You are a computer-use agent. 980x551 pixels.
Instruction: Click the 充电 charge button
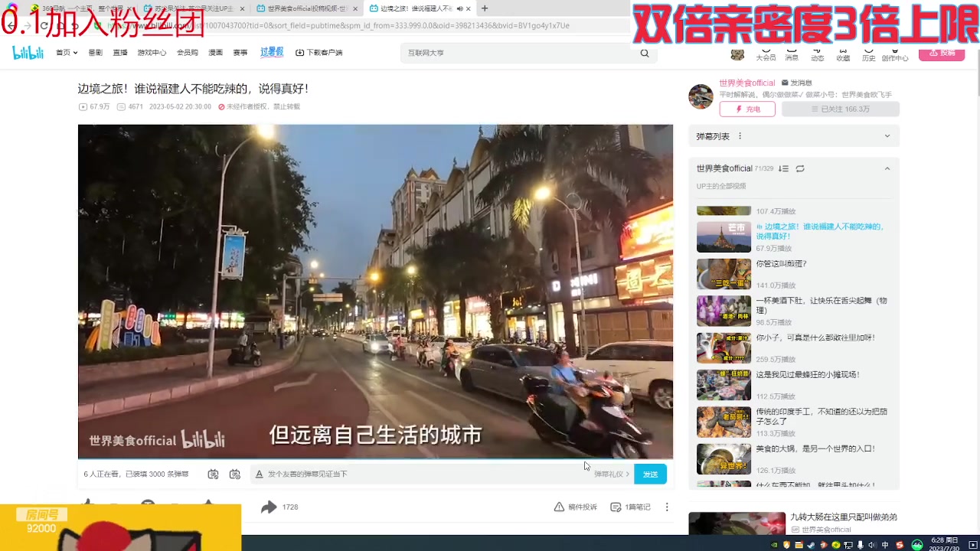747,109
